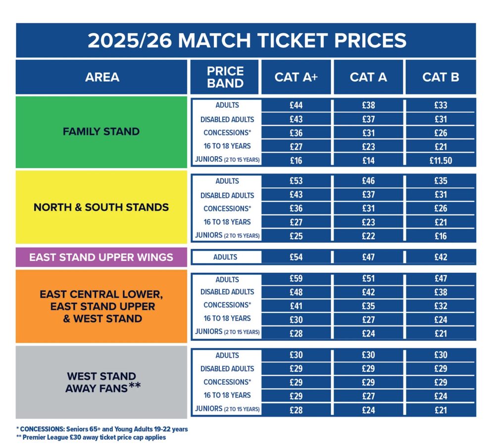Select the AREA column header
The width and height of the screenshot is (495, 448).
102,77
